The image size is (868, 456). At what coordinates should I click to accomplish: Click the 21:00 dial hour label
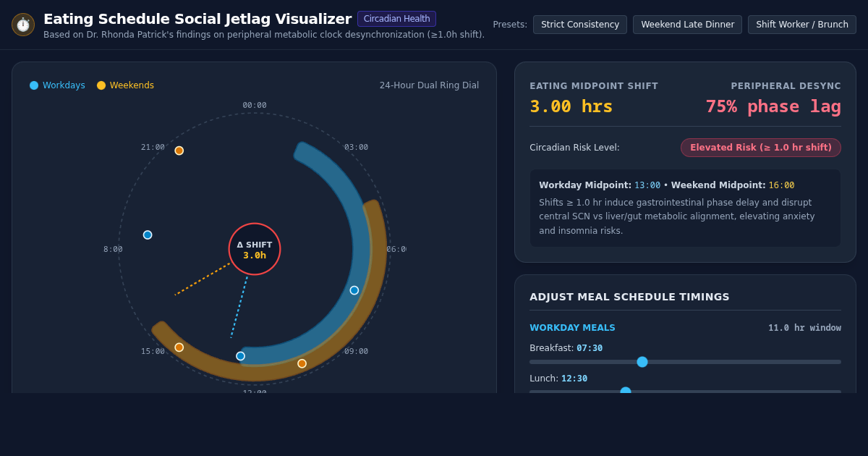(x=153, y=148)
